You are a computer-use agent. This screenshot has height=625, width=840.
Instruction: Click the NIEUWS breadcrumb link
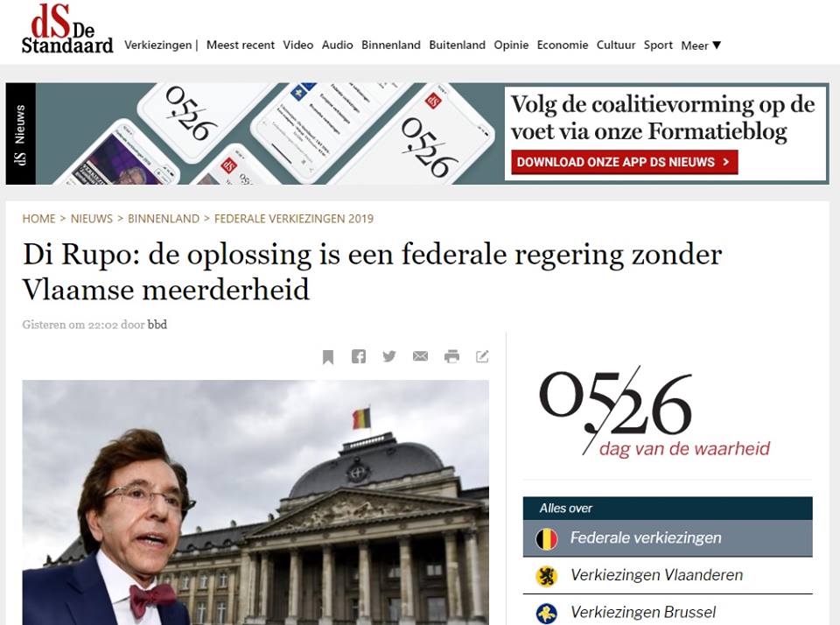coord(92,219)
